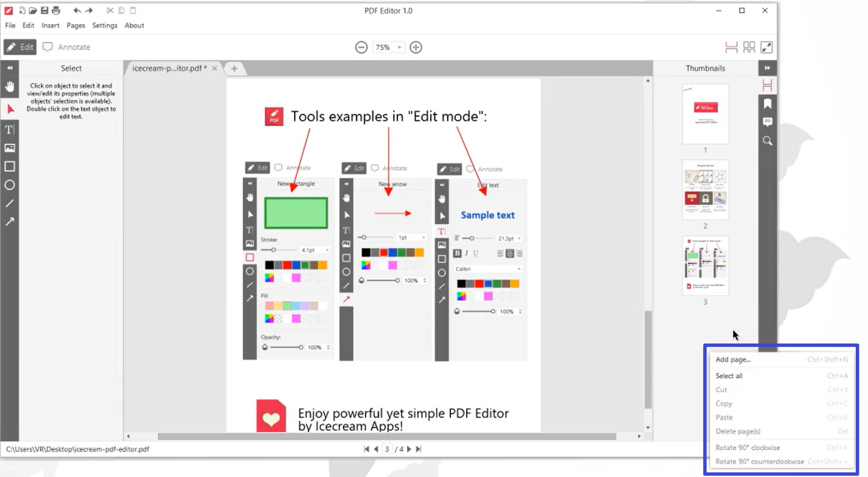The image size is (868, 477).
Task: Select the Line drawing tool
Action: pos(10,203)
